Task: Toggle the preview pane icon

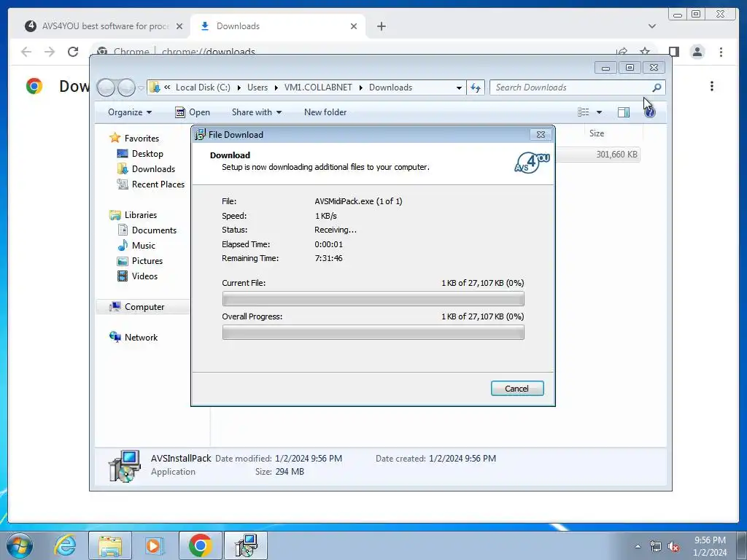Action: point(624,112)
